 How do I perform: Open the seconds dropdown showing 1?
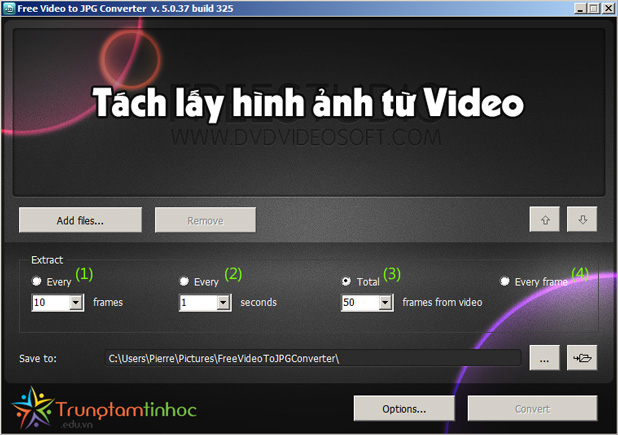pyautogui.click(x=223, y=303)
